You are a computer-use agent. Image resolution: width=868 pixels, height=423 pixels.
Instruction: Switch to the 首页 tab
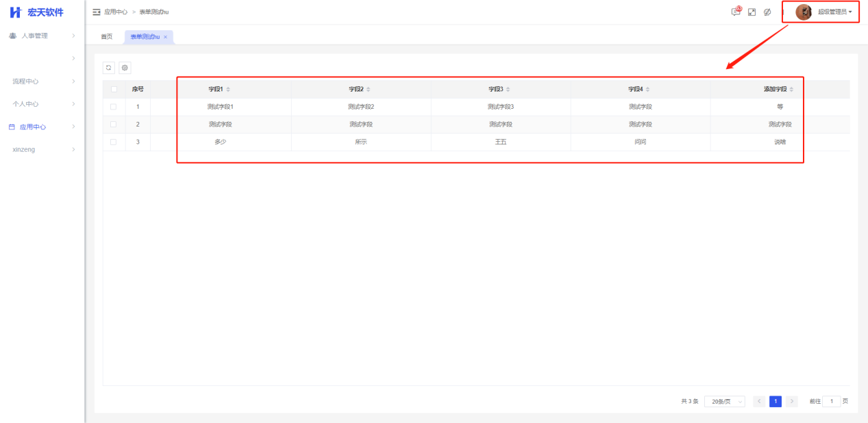(106, 37)
